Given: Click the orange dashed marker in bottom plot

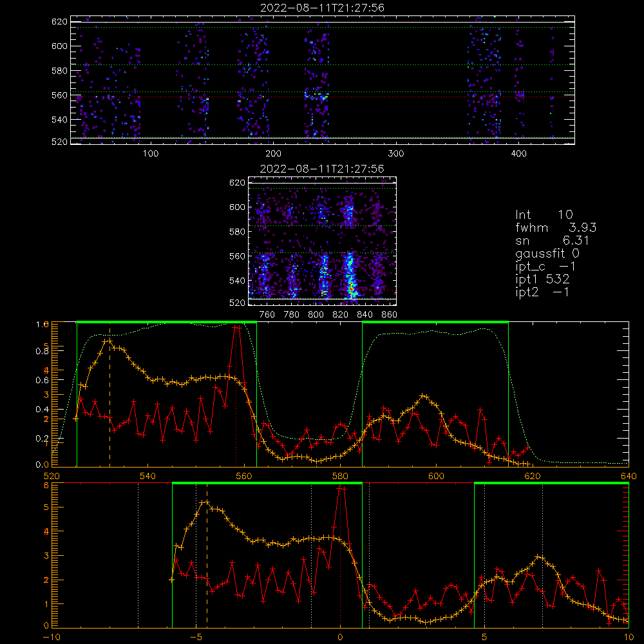Looking at the screenshot, I should pyautogui.click(x=207, y=555).
